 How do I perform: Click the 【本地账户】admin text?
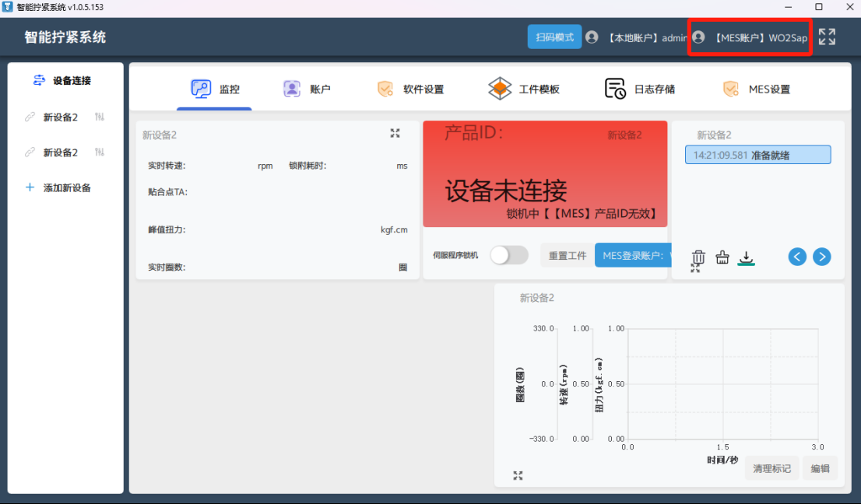coord(647,38)
